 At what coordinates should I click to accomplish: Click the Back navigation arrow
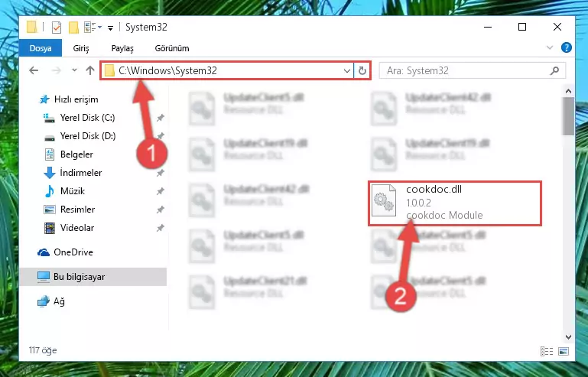click(x=34, y=70)
